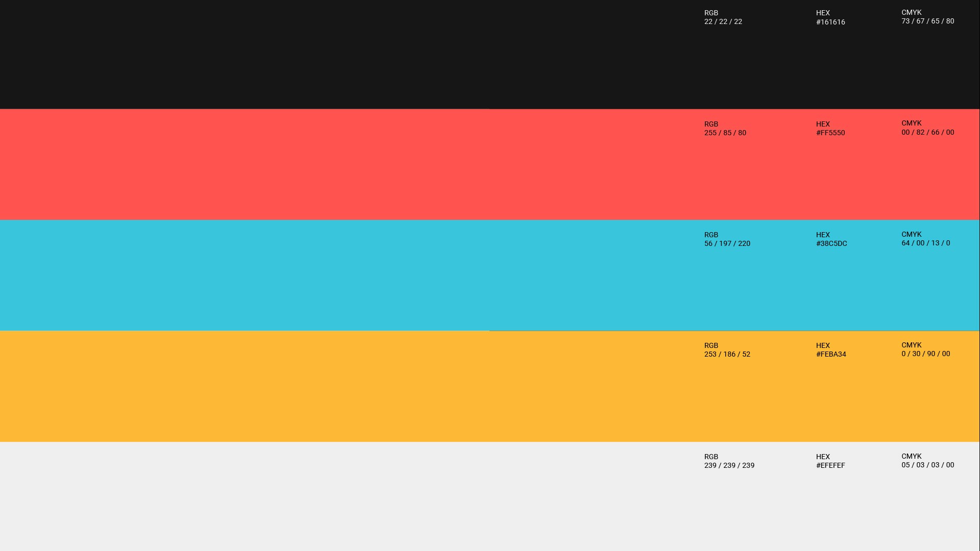
Task: Click the RGB value 253 / 186 / 52
Action: (727, 355)
